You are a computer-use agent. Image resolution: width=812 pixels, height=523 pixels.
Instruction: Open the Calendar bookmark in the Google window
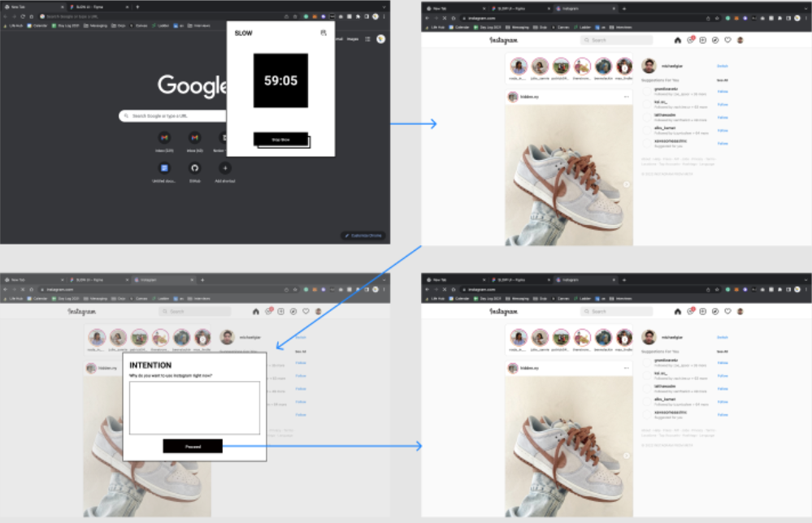point(37,25)
